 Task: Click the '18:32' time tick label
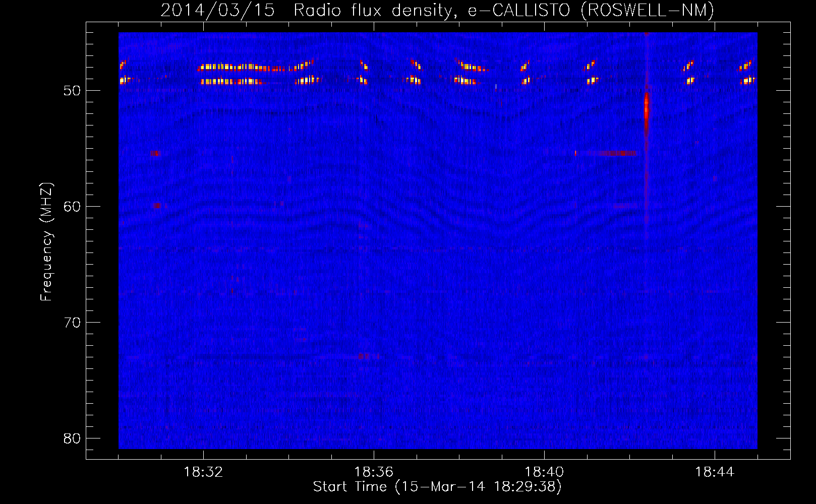click(x=203, y=472)
